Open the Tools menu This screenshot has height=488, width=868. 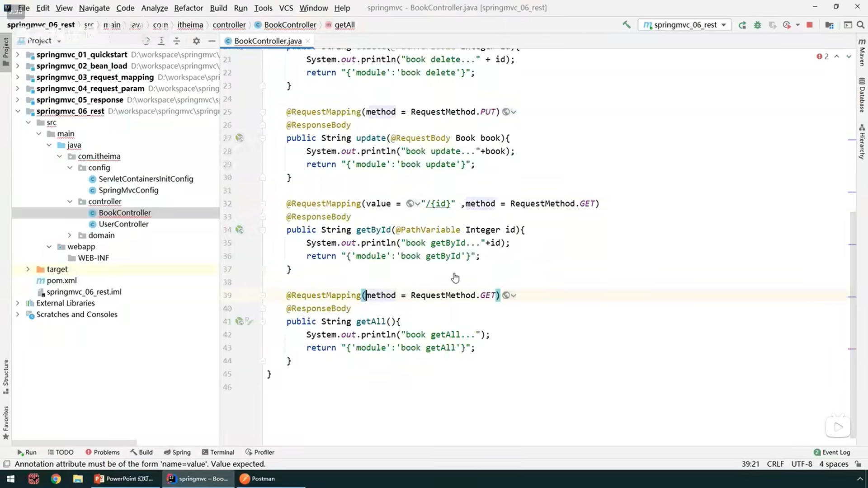[x=263, y=8]
